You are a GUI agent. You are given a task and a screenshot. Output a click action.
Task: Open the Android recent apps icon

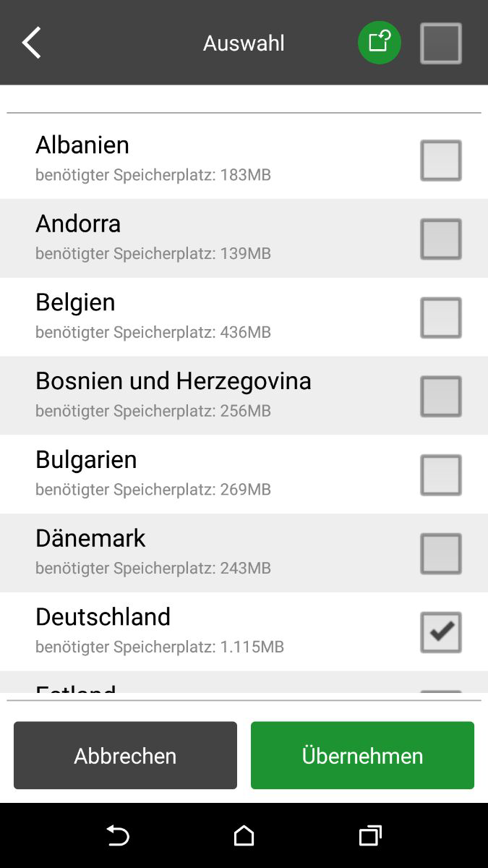pos(370,835)
